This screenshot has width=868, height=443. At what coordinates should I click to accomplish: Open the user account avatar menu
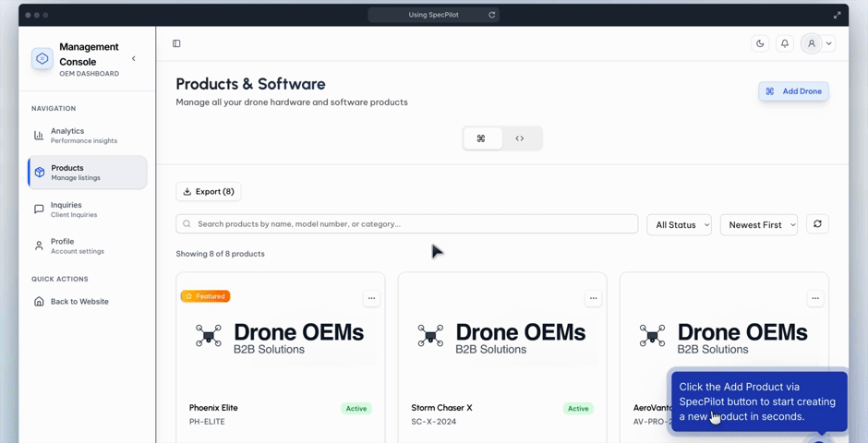coord(812,43)
